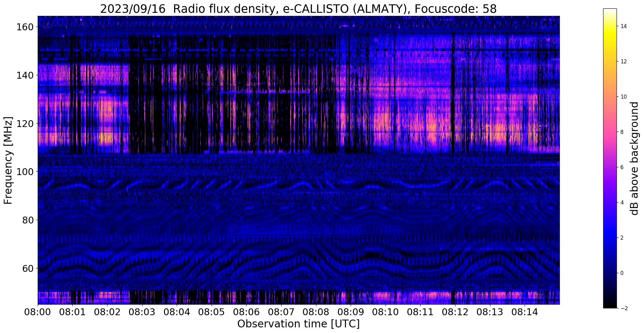Click the colorbar tick label 8

(x=622, y=132)
